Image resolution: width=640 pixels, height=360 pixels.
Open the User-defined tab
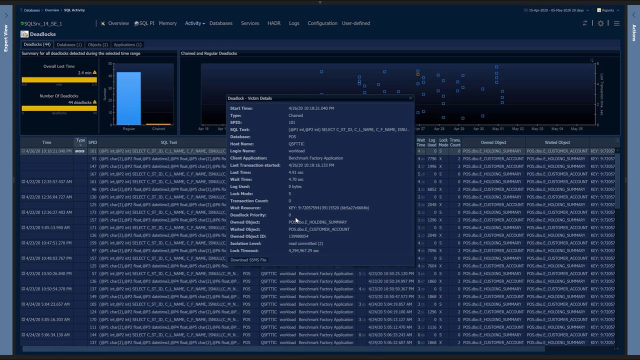(x=356, y=23)
